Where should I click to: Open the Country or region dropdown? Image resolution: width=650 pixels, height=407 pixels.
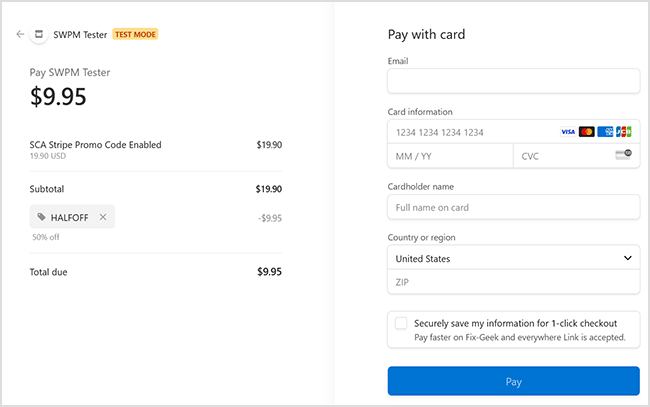coord(505,258)
